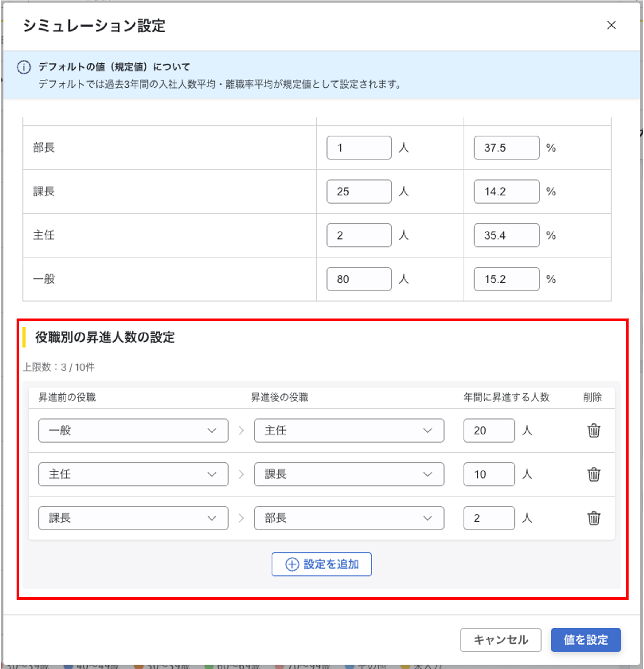This screenshot has height=669, width=644.
Task: Edit the 課長 turnover rate 14.2 field
Action: click(506, 192)
